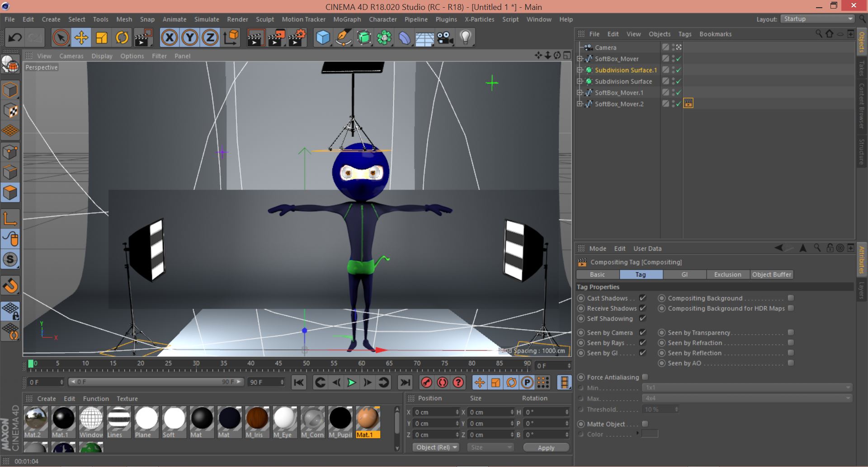
Task: Open Edit Render Settings icon
Action: click(297, 38)
